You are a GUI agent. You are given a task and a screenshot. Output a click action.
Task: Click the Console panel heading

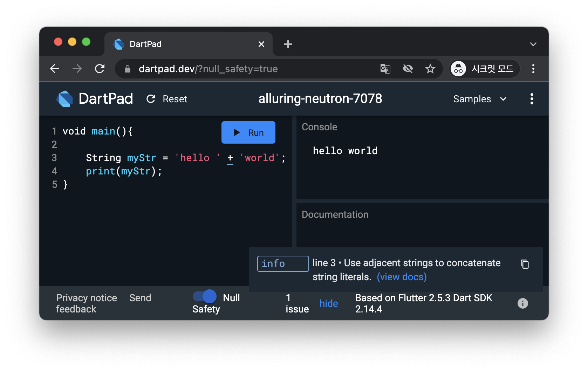pos(320,127)
